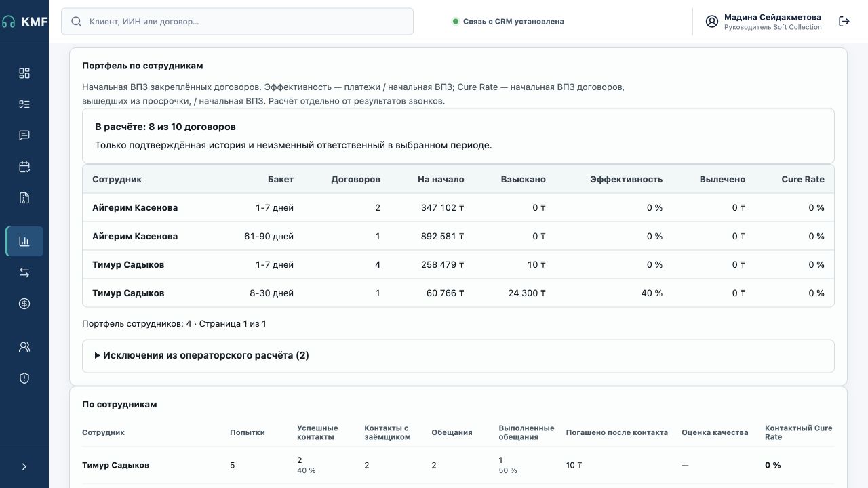This screenshot has width=868, height=488.
Task: Open the calendar icon in sidebar
Action: [x=24, y=167]
